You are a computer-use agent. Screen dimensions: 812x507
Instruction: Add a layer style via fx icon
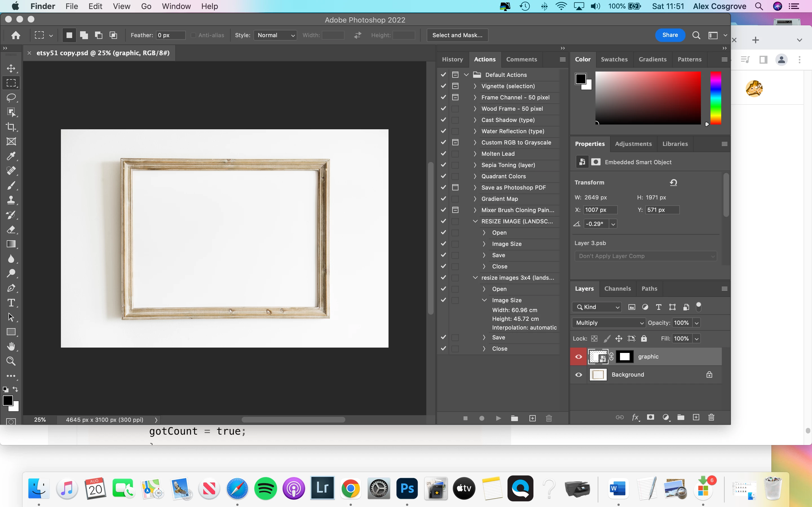[x=635, y=417]
